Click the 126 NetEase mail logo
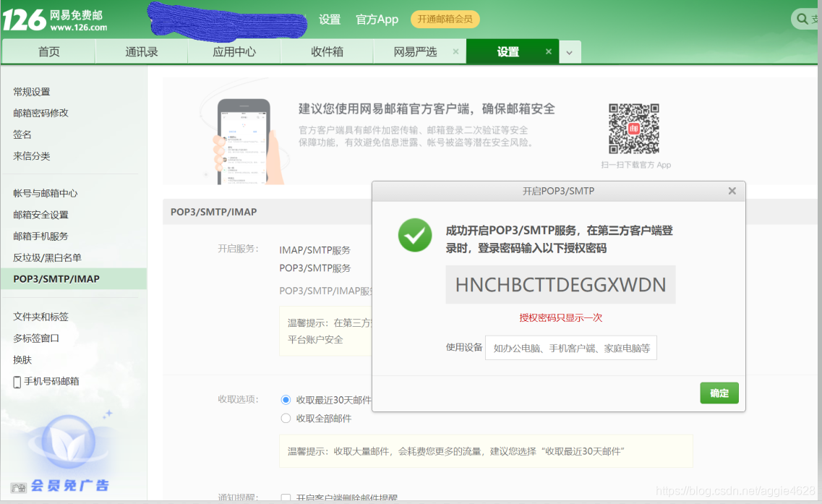Screen dimensions: 822x504 55,21
